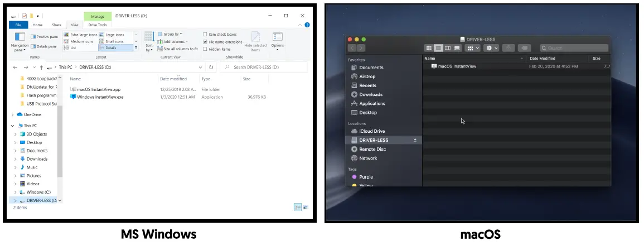Image resolution: width=644 pixels, height=245 pixels.
Task: Click Finder Share toolbar button
Action: [x=509, y=48]
